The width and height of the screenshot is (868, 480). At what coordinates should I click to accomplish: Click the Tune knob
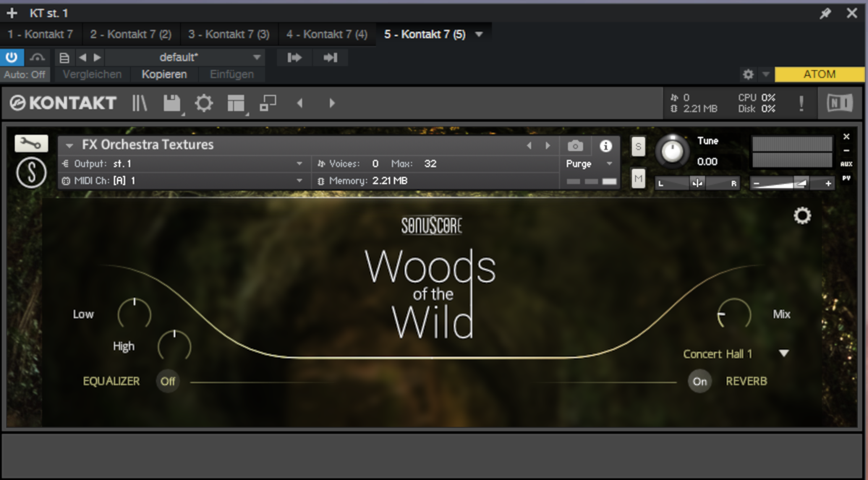click(x=673, y=152)
